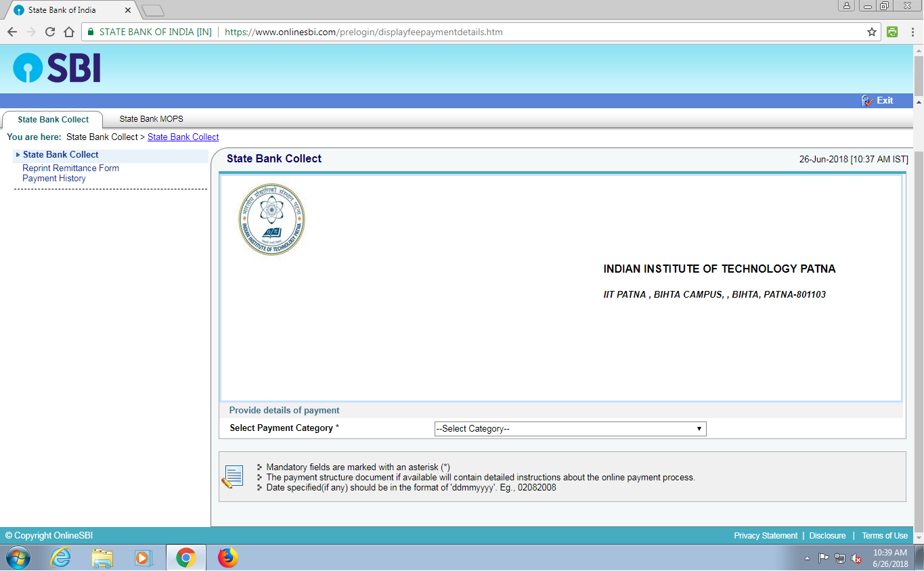Open media player from taskbar

click(144, 557)
